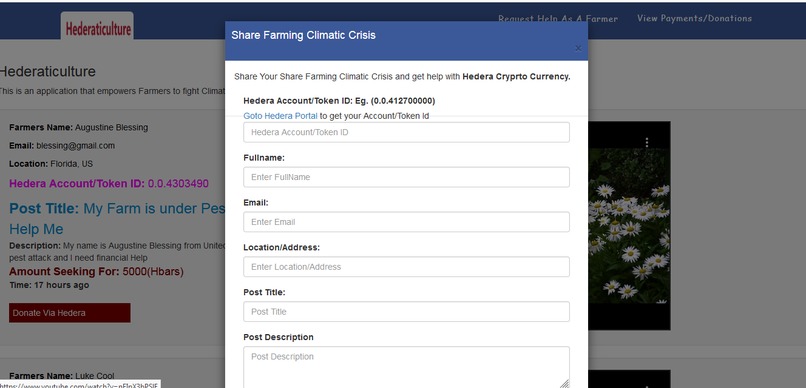
Task: Follow the Goto Hedera Portal link
Action: coord(280,116)
